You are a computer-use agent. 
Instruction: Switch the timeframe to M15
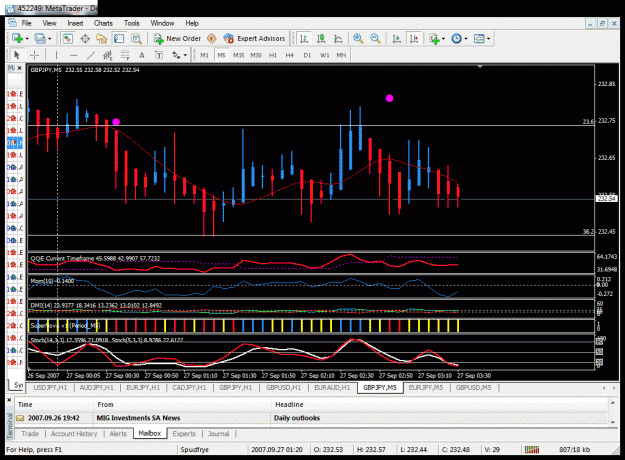pyautogui.click(x=238, y=55)
